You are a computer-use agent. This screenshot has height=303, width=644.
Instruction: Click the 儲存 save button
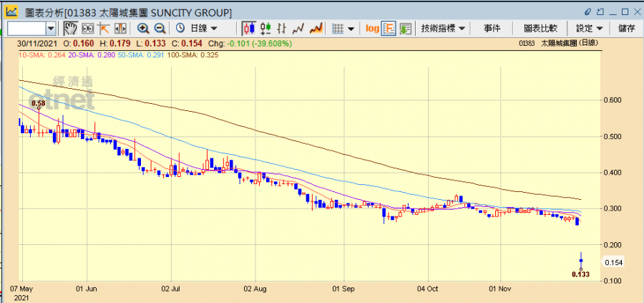(626, 28)
